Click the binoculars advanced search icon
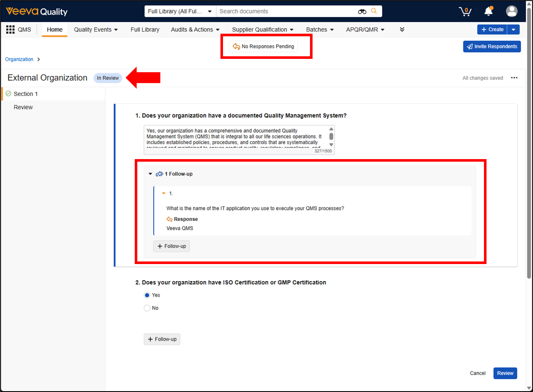This screenshot has width=533, height=392. (x=362, y=12)
